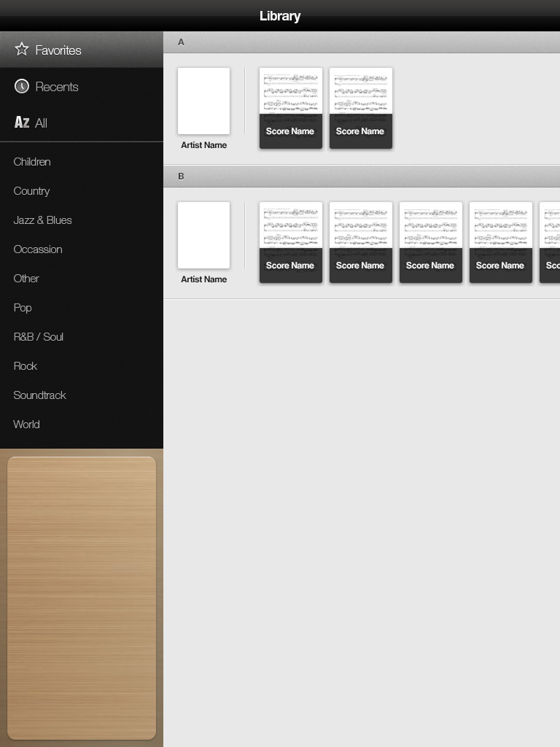Screen dimensions: 560x747
Task: Select World in the genre list
Action: point(26,425)
